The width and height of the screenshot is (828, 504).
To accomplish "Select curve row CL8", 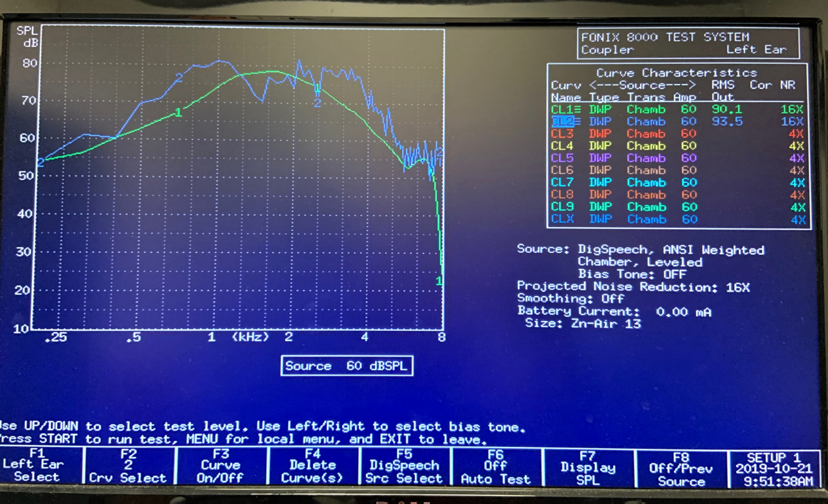I will pos(677,194).
